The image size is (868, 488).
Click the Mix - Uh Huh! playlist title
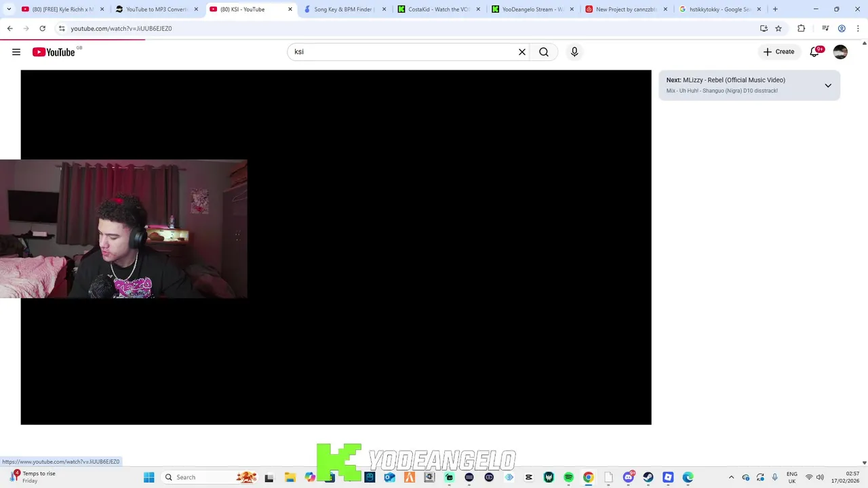(722, 91)
